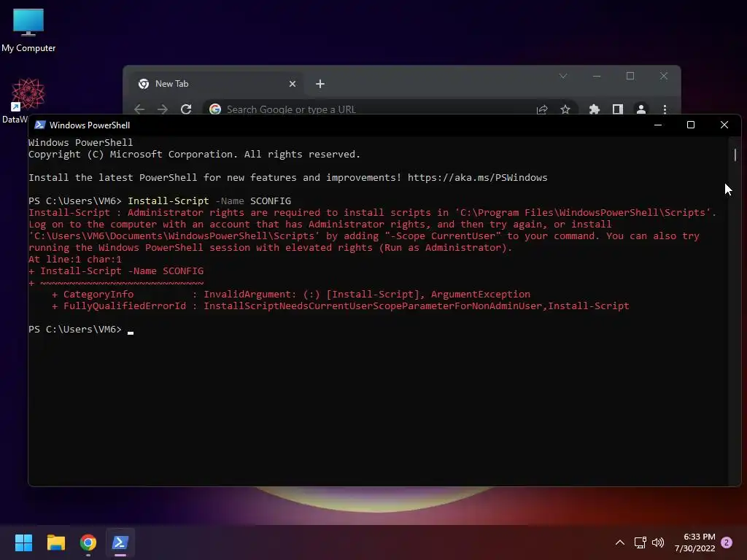The width and height of the screenshot is (747, 560).
Task: Open volume control tray icon
Action: pos(658,542)
